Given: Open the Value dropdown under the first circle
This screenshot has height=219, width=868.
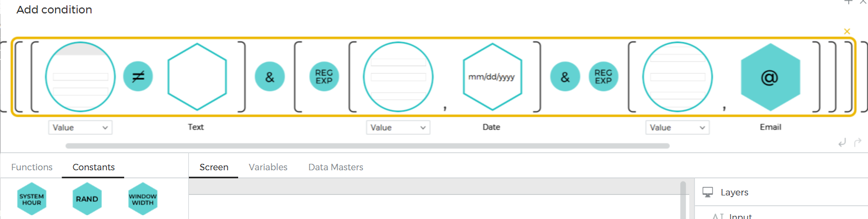Looking at the screenshot, I should tap(80, 127).
